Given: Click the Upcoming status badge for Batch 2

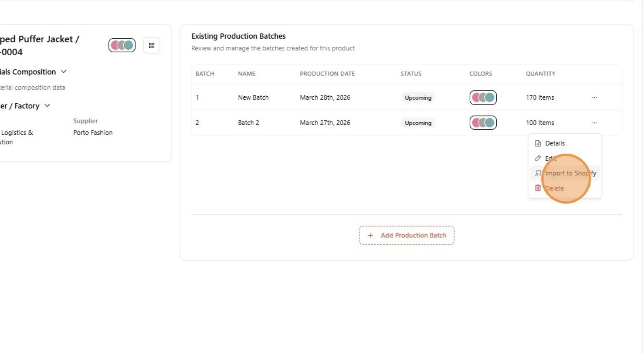Looking at the screenshot, I should point(418,123).
